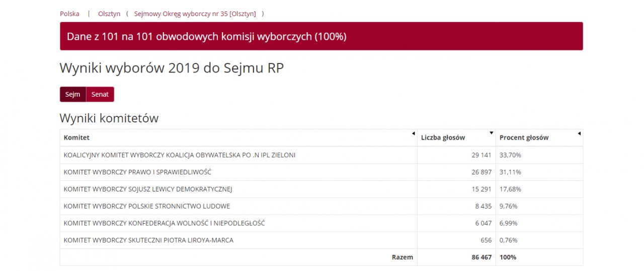
Task: Click the red 101 komisji data banner
Action: (x=321, y=36)
